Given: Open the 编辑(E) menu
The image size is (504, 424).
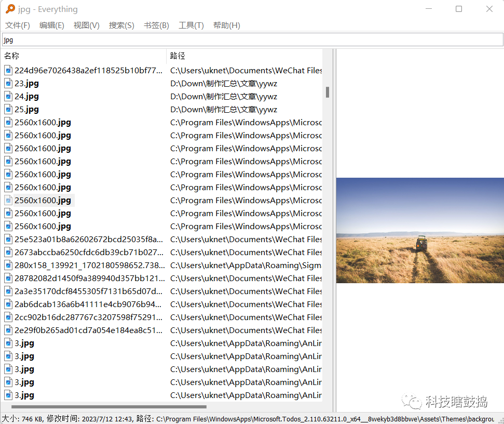Looking at the screenshot, I should pyautogui.click(x=52, y=25).
